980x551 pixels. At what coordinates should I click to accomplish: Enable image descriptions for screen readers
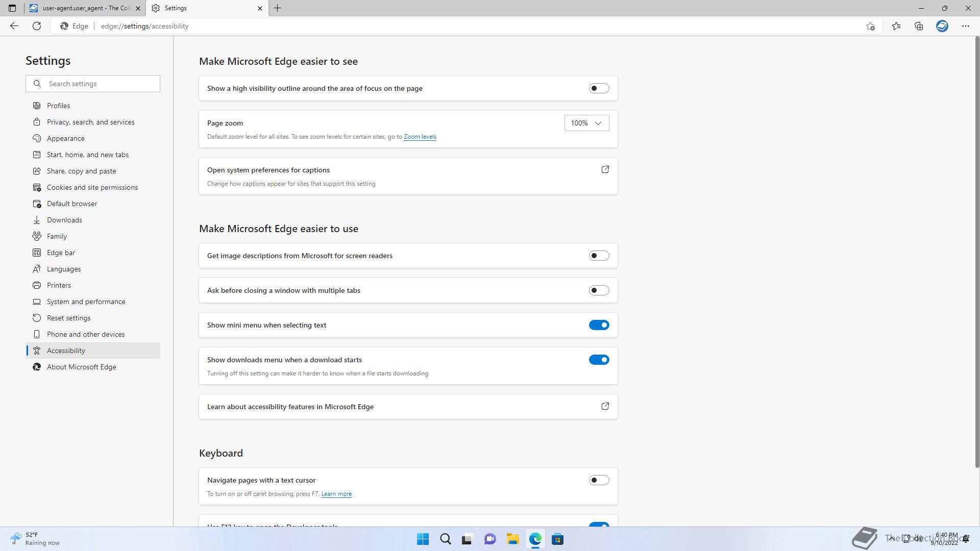pos(599,256)
